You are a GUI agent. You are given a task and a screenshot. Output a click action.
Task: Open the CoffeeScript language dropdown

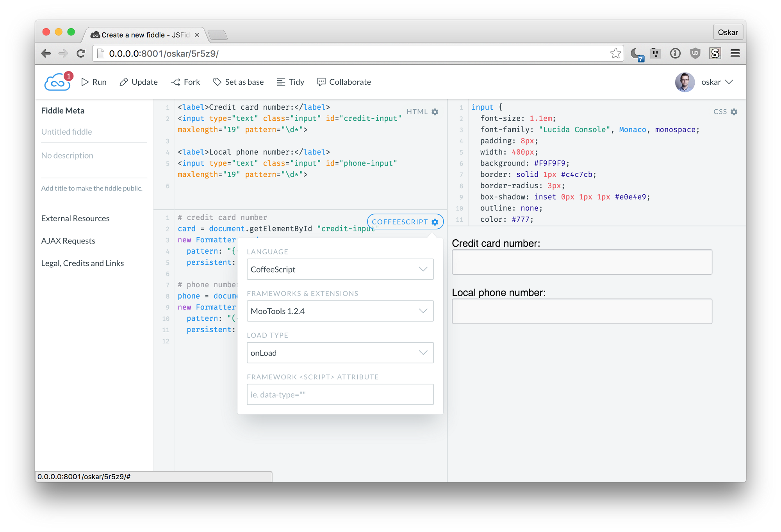(340, 269)
